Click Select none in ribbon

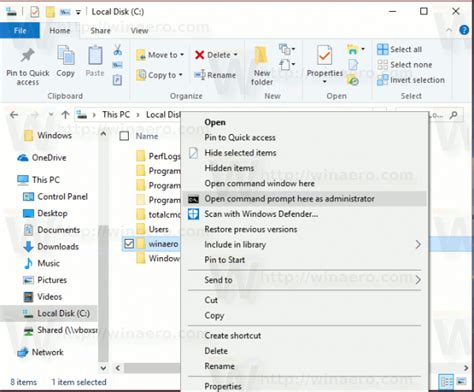[405, 65]
